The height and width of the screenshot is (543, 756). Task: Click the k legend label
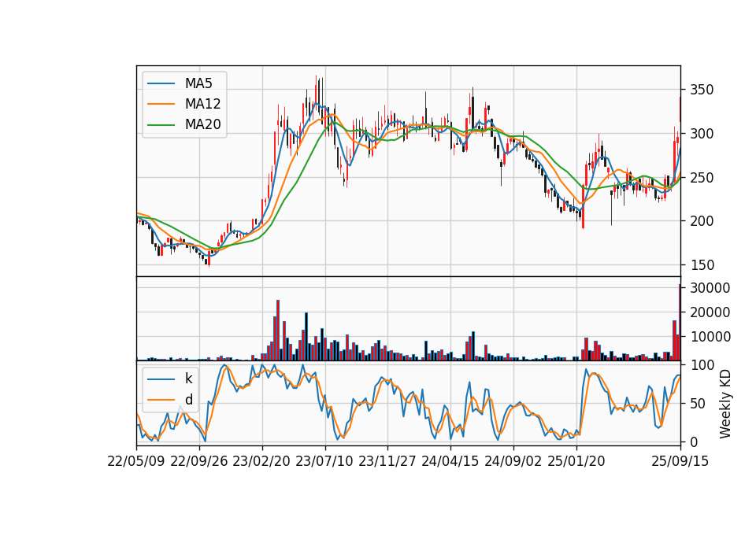[188, 379]
